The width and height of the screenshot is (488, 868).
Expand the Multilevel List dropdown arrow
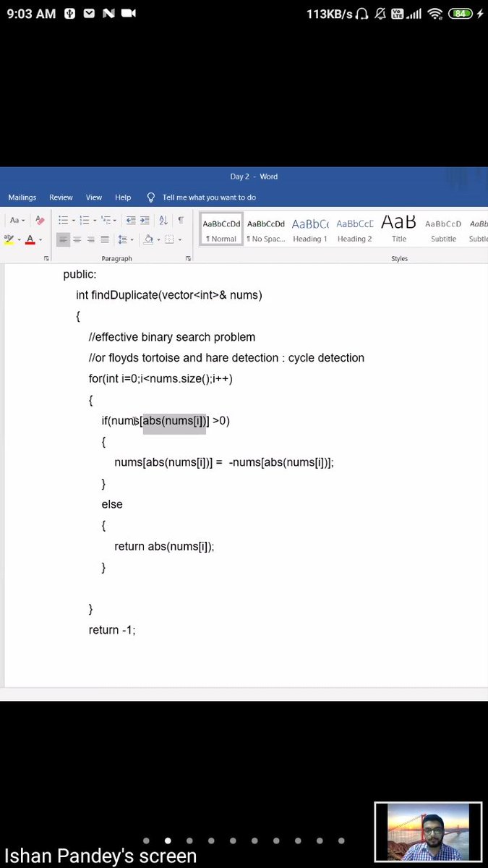(115, 220)
